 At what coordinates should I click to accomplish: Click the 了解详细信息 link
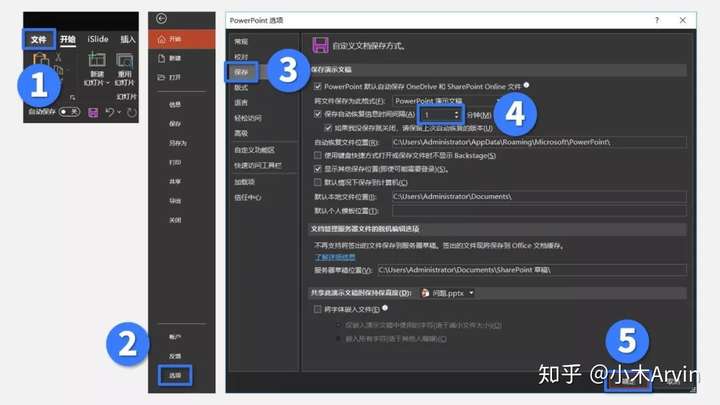(x=335, y=257)
